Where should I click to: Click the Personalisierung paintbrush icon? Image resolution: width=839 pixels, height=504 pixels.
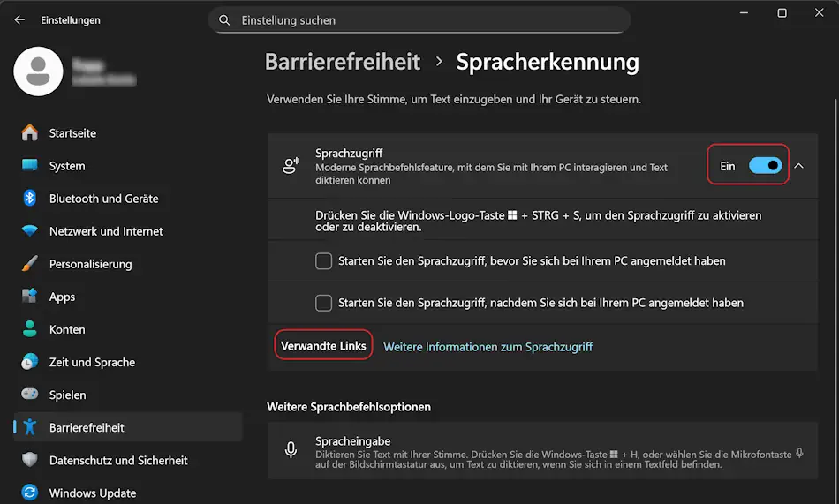tap(29, 263)
